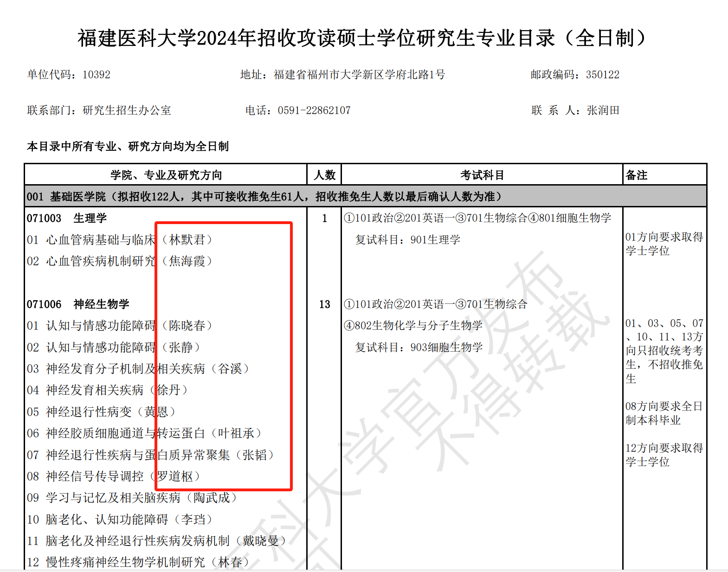
Task: Click direction 06 神经胶质细胞通道与转运蛋白（叶祖承）
Action: coord(144,433)
